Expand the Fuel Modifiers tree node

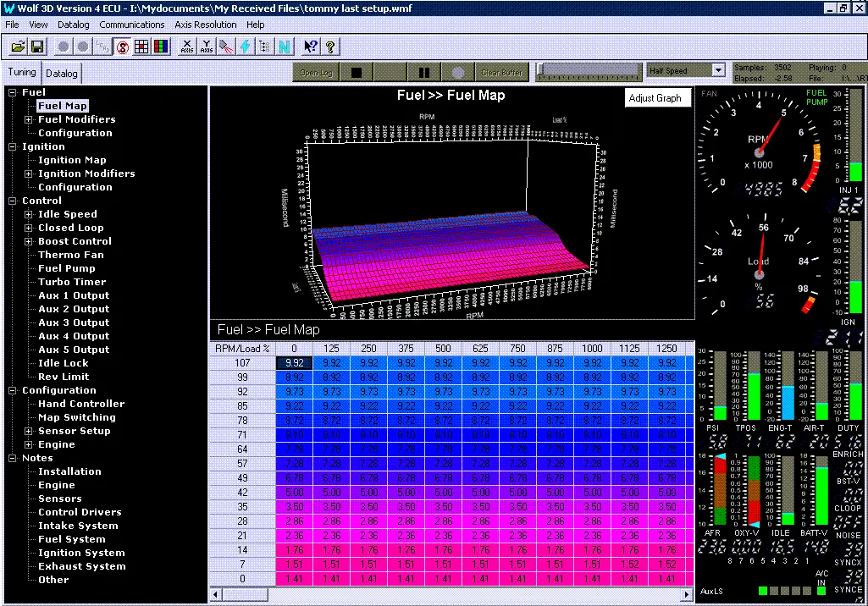point(29,119)
